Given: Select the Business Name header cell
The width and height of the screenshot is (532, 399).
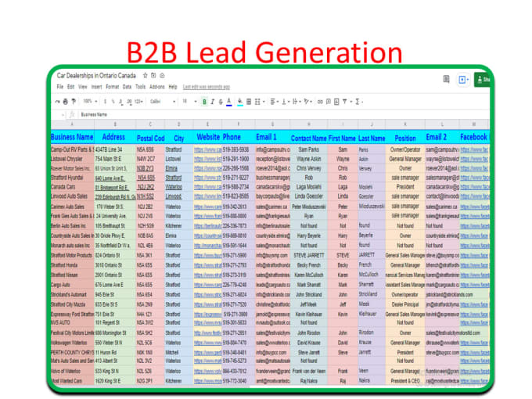Looking at the screenshot, I should pyautogui.click(x=72, y=137).
